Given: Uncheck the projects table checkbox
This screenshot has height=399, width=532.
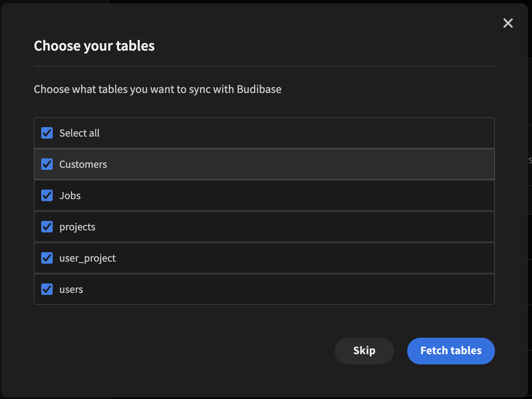Looking at the screenshot, I should [47, 227].
